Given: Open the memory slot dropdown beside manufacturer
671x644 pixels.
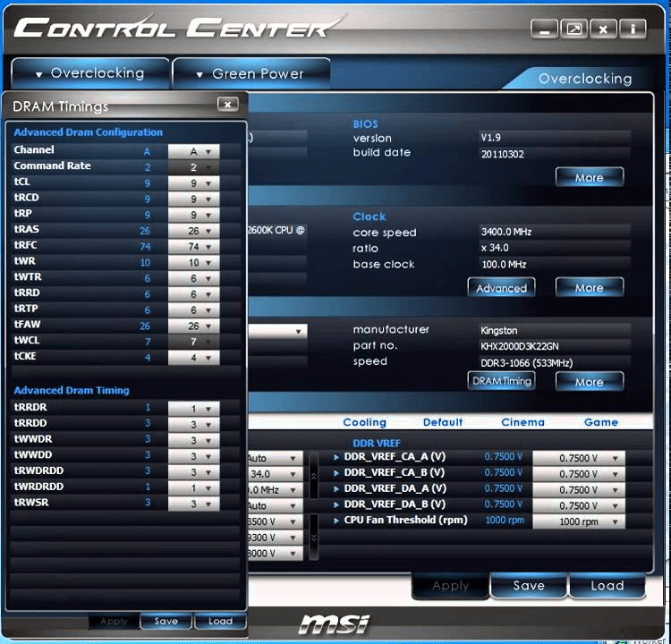Looking at the screenshot, I should (x=277, y=331).
